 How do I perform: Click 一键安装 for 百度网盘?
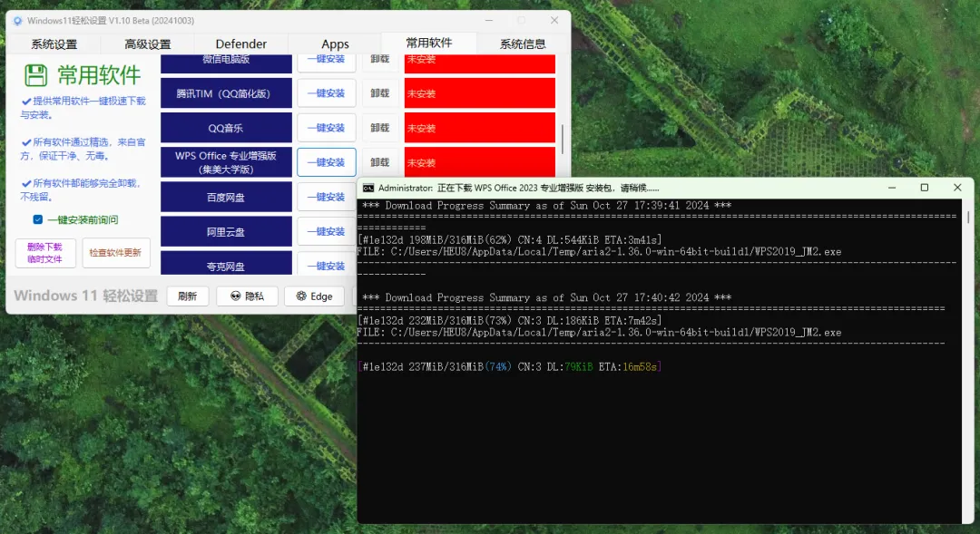(327, 197)
